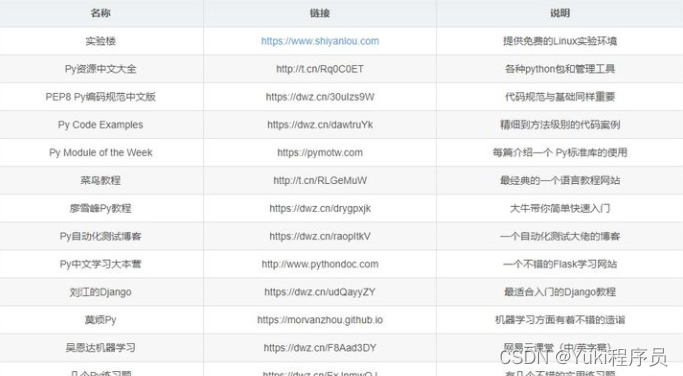
Task: Select the 提供免费的Linux实验环境 description cell
Action: (x=560, y=41)
